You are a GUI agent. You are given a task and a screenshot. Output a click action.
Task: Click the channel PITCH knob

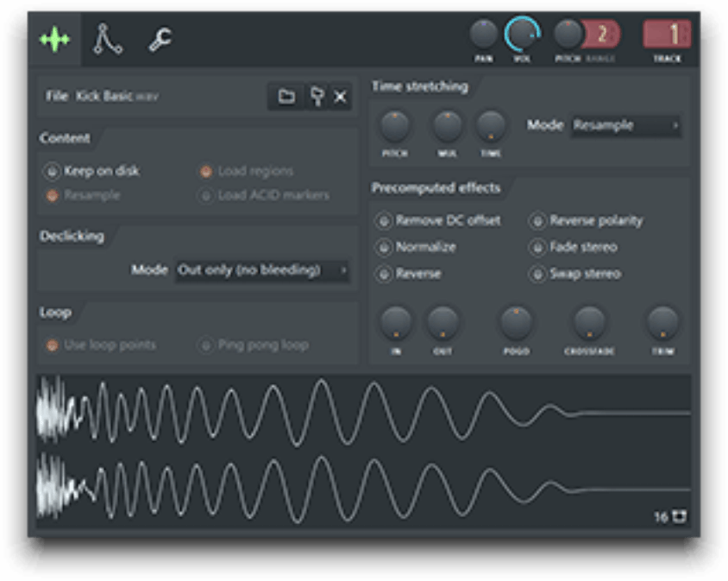568,34
